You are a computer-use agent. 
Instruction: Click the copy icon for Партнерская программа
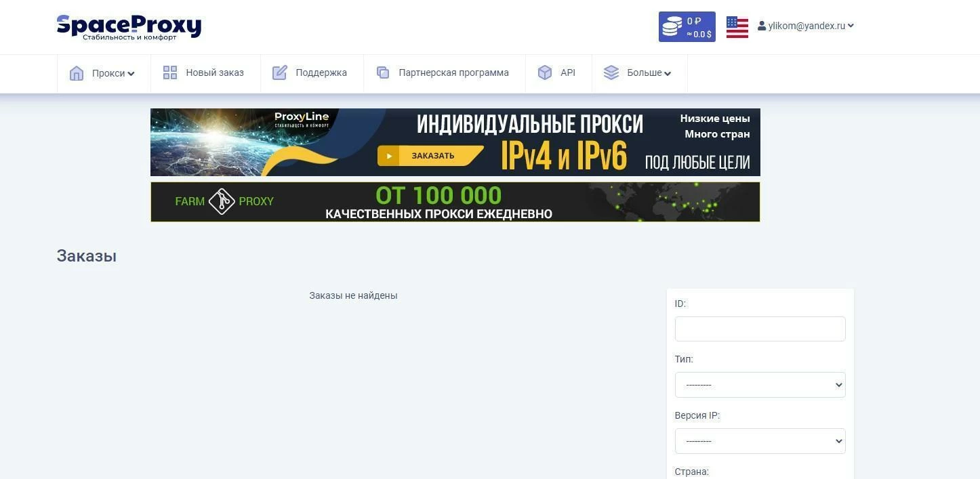[383, 72]
